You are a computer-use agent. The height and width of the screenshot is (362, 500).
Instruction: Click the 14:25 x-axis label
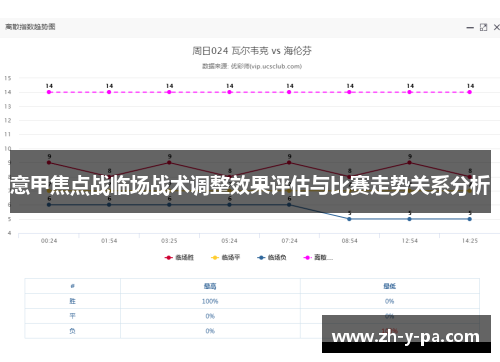pos(470,241)
